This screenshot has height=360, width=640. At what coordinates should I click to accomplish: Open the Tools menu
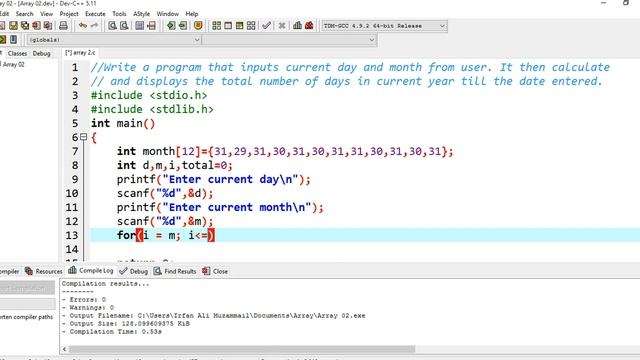pyautogui.click(x=119, y=14)
